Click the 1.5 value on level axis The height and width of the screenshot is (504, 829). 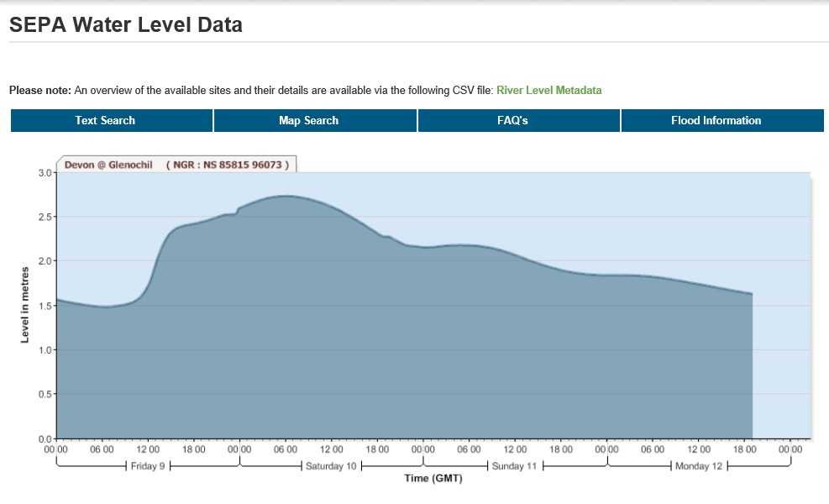coord(43,306)
